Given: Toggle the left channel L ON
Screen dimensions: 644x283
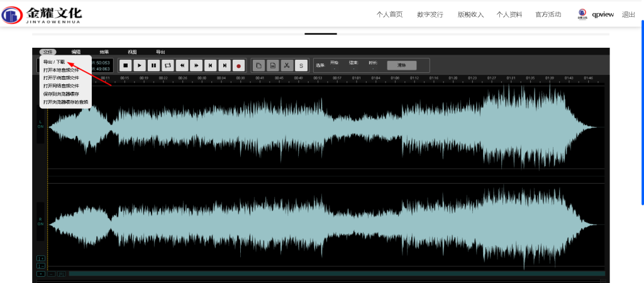Looking at the screenshot, I should [40, 124].
